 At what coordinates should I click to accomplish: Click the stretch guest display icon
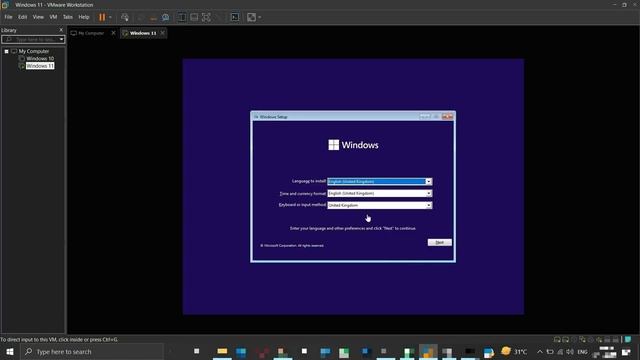(x=251, y=17)
